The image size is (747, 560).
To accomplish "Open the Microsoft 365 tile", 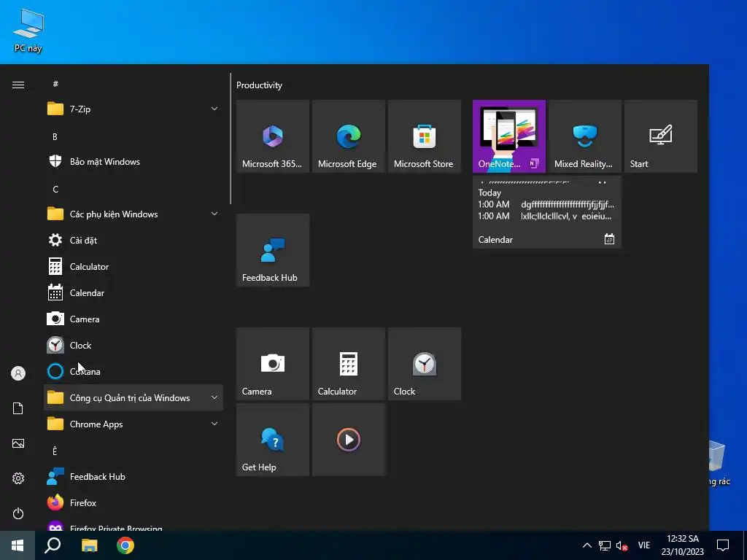I will pos(273,136).
